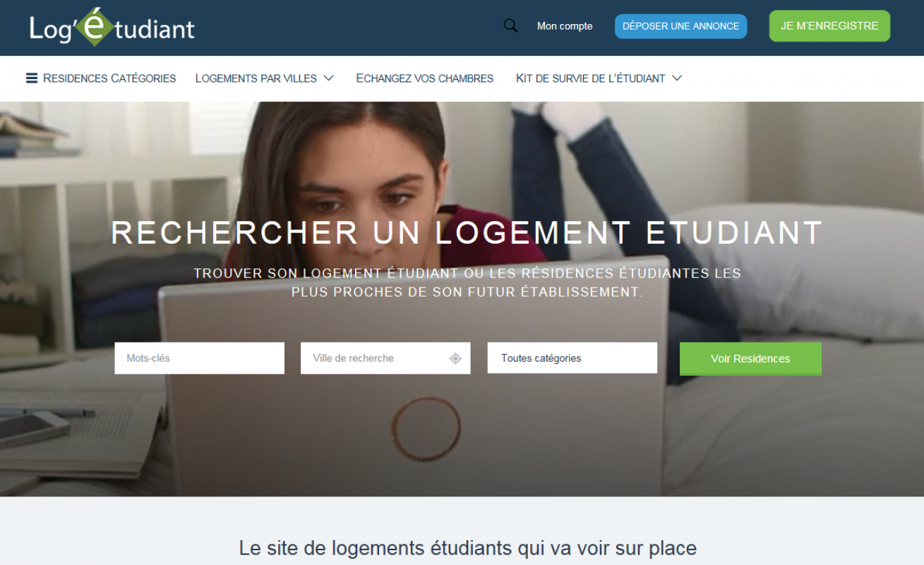Click the Log'étudiant logo
The image size is (924, 565).
112,28
